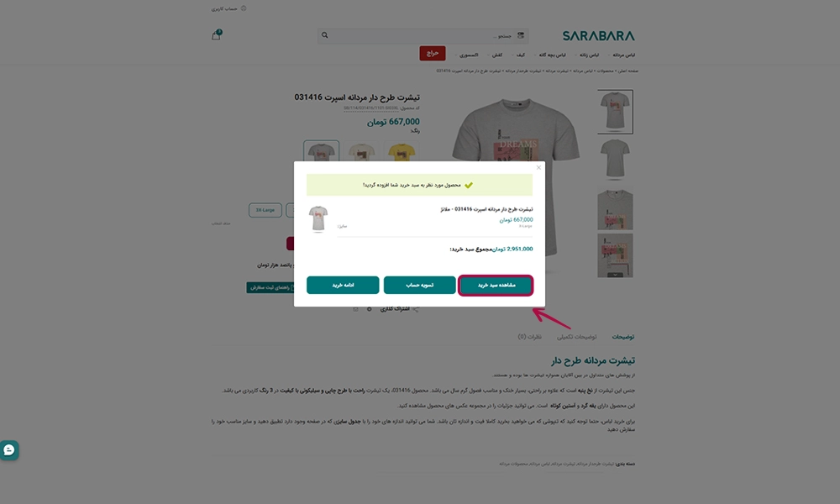
Task: Select the yellow t-shirt color swatch
Action: 402,151
